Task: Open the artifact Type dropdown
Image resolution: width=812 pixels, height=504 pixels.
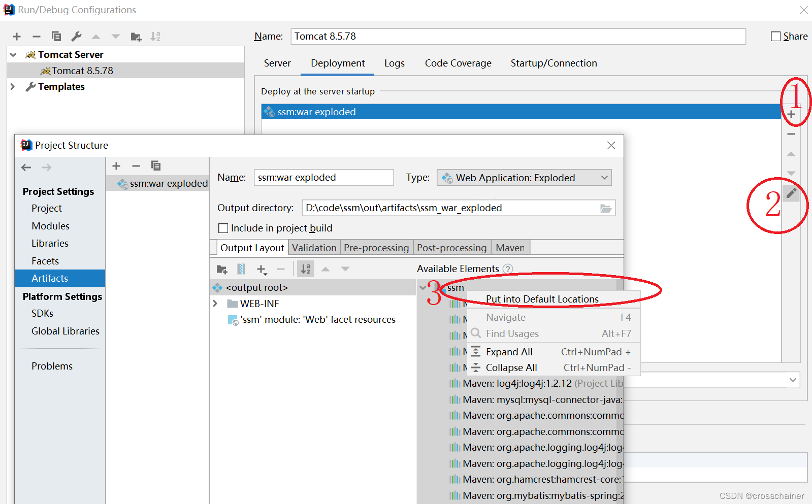Action: [x=524, y=178]
